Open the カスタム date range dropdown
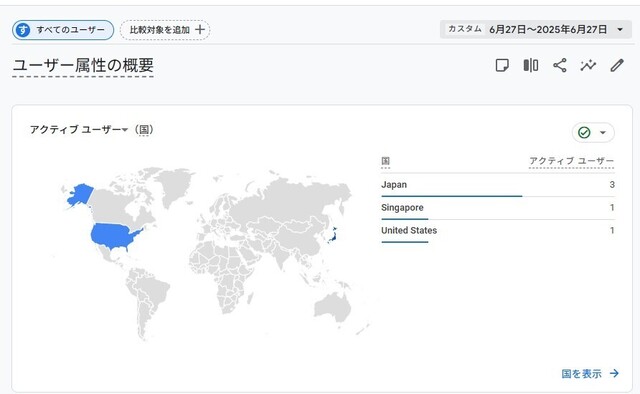This screenshot has height=394, width=640. (x=536, y=29)
